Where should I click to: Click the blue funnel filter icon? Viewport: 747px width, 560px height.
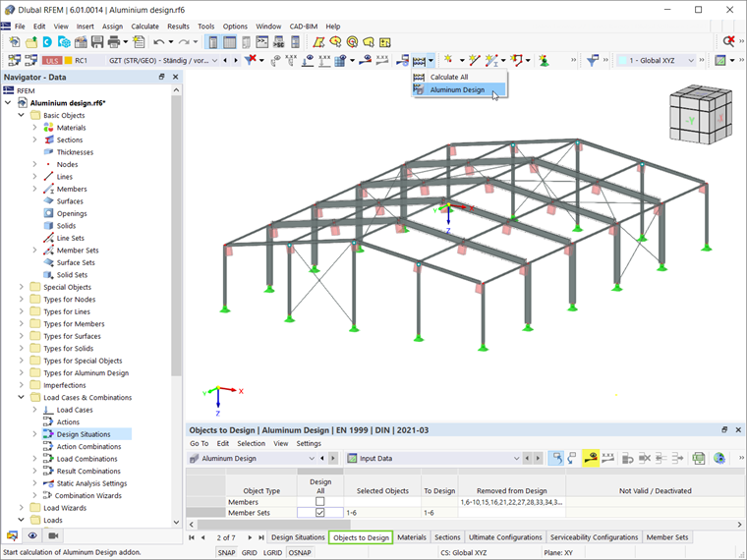pos(592,60)
